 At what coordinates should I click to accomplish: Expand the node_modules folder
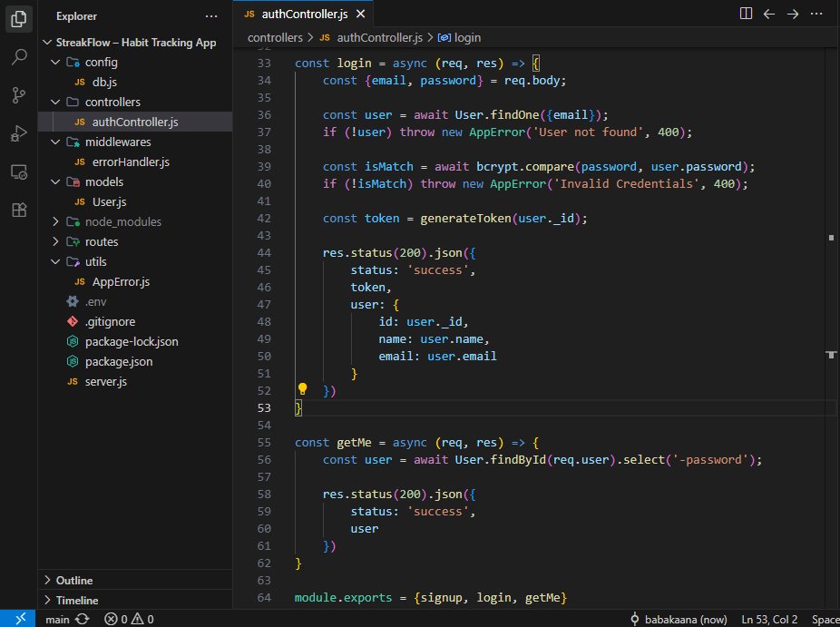click(55, 222)
